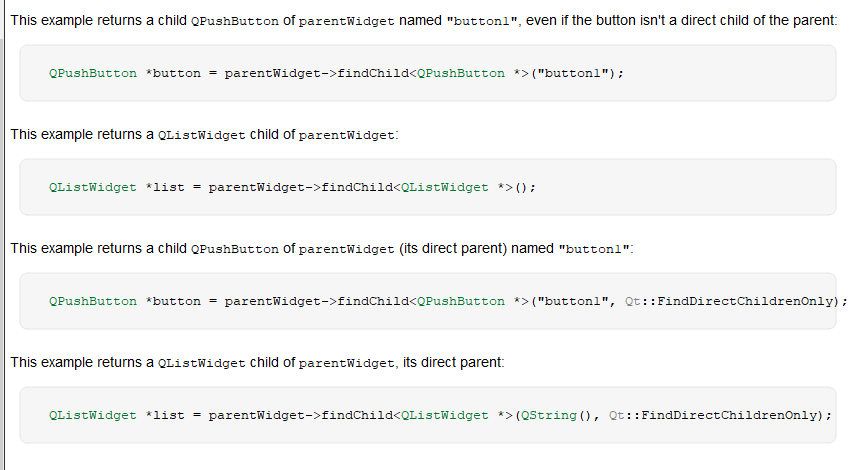Click FindDirectChildrenOnly text in the QString() example
Screen dimensions: 853x470
729,416
